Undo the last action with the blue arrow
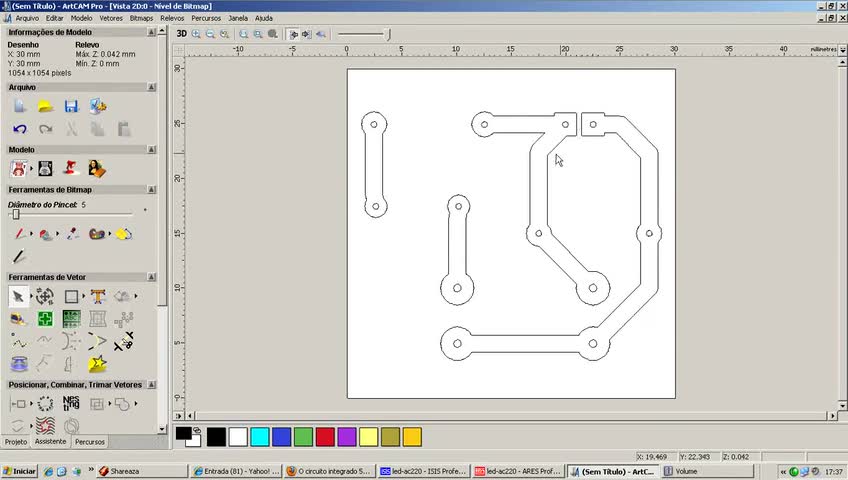The width and height of the screenshot is (848, 480). pyautogui.click(x=19, y=129)
